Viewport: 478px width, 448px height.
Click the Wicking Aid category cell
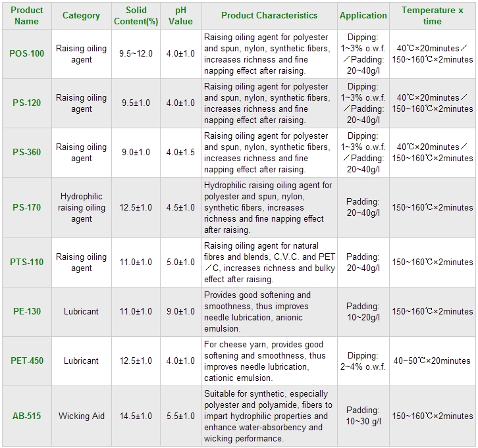82,416
